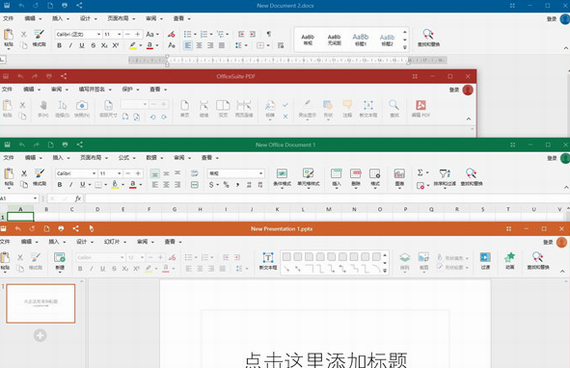Click the Highlight pen tool in PDF window
This screenshot has width=570, height=368.
[x=307, y=109]
